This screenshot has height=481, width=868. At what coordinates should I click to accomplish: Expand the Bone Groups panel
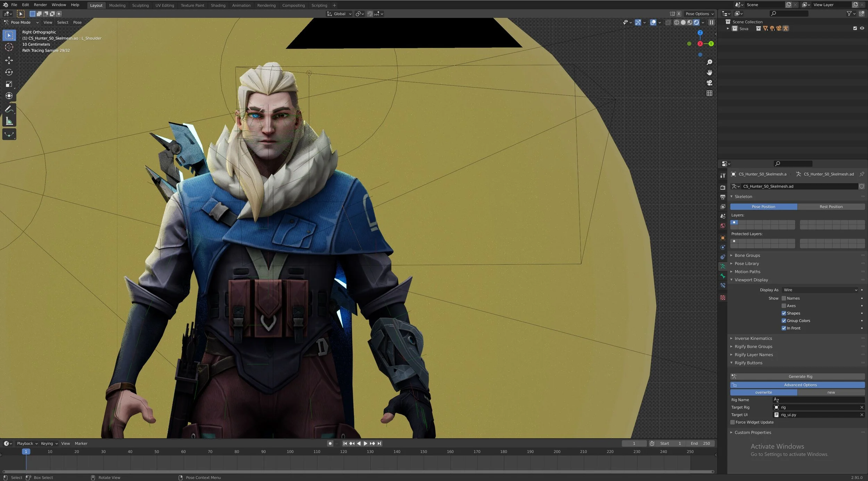click(x=747, y=256)
